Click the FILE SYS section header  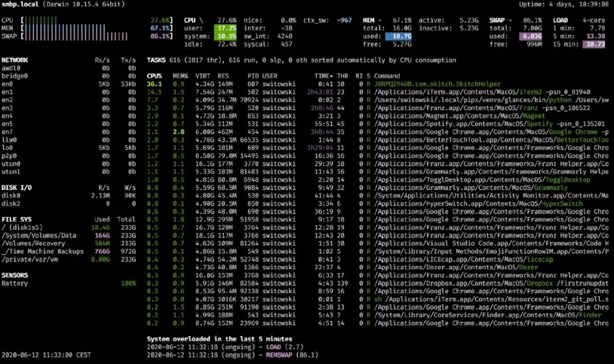16,220
